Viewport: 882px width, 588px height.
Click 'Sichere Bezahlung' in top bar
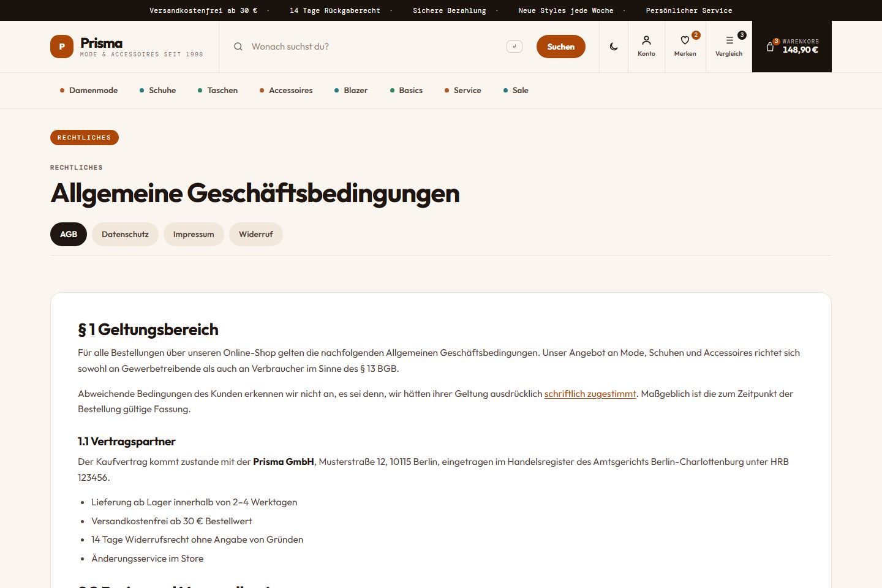(450, 10)
